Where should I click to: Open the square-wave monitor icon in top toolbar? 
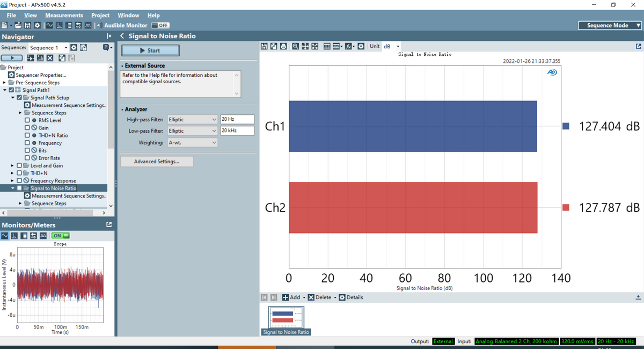tap(88, 25)
